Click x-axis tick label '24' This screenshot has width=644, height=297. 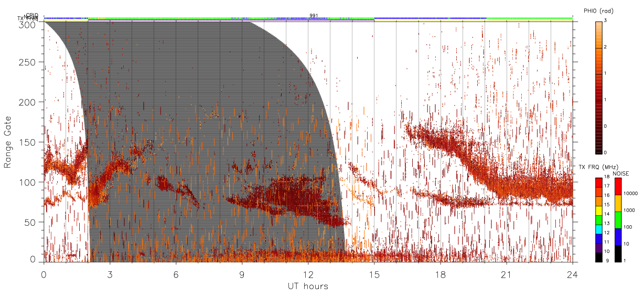pyautogui.click(x=572, y=274)
